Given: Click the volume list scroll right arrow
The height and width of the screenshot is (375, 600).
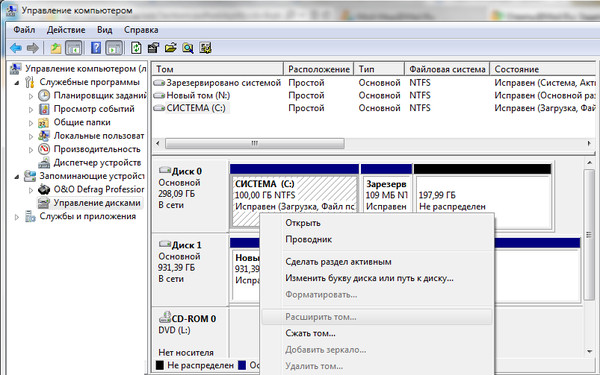Looking at the screenshot, I should (x=589, y=143).
